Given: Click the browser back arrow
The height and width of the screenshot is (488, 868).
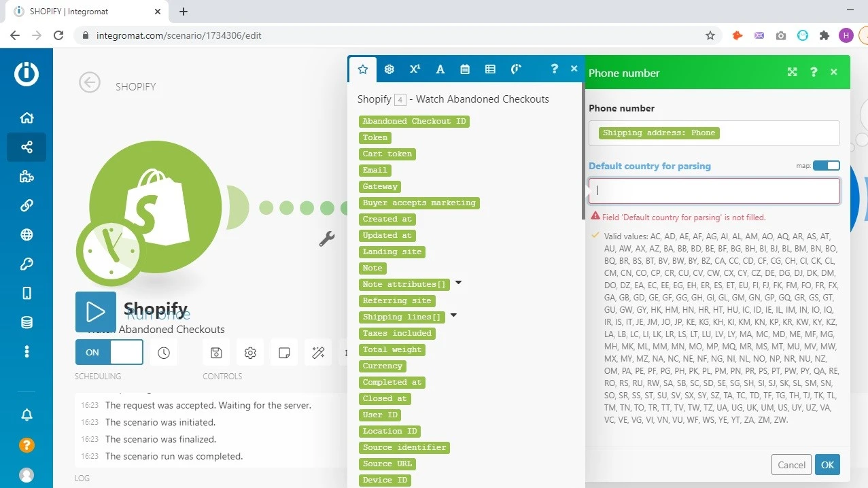Looking at the screenshot, I should [x=15, y=35].
